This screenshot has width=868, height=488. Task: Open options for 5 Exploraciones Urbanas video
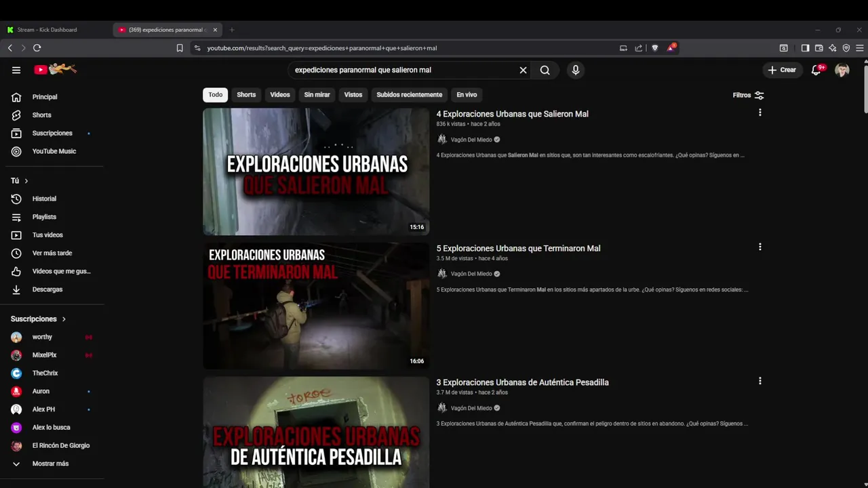point(759,247)
